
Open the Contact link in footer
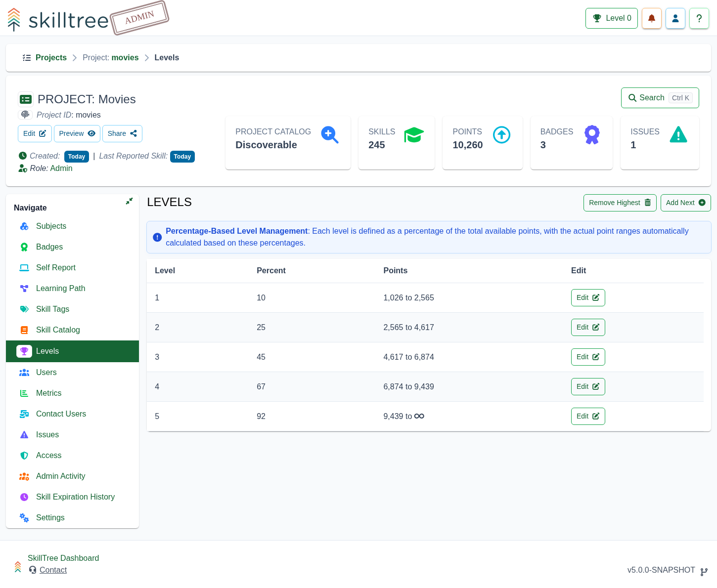tap(53, 570)
